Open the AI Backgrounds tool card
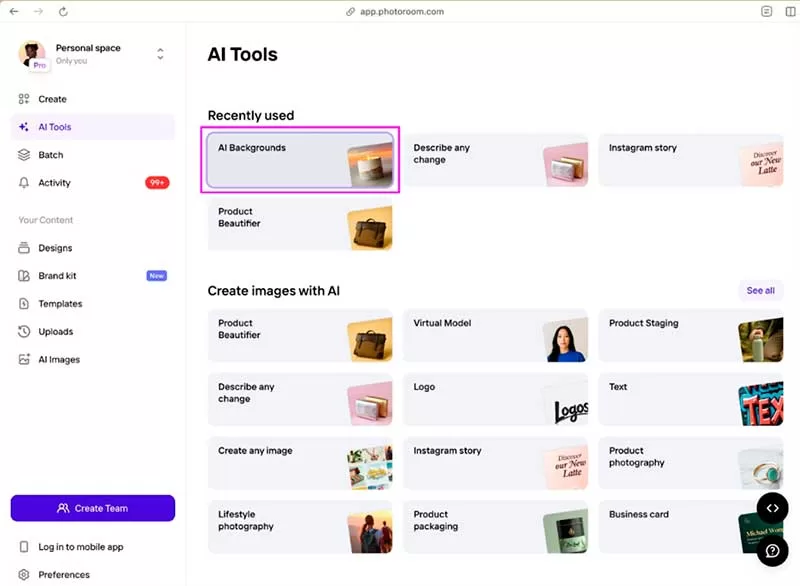This screenshot has height=586, width=800. 300,160
